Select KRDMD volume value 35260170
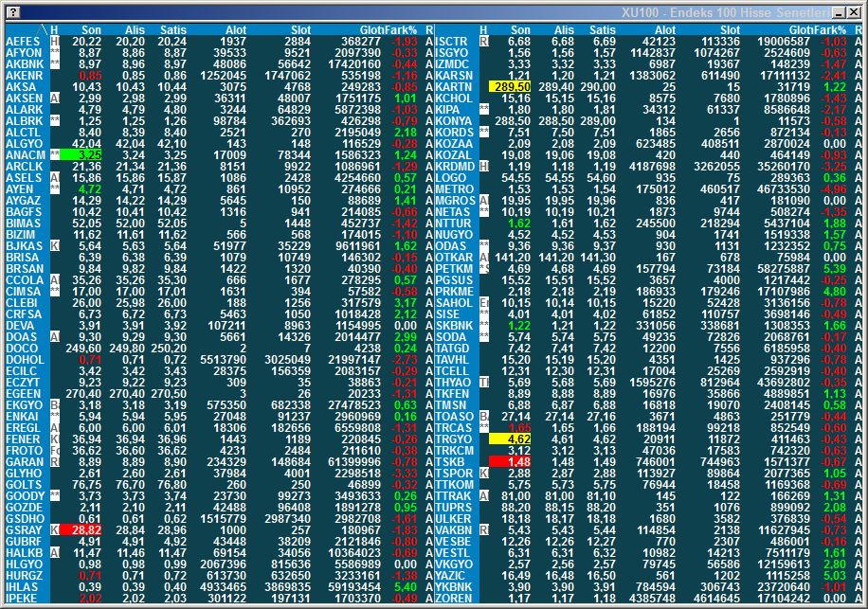The height and width of the screenshot is (609, 868). tap(783, 167)
